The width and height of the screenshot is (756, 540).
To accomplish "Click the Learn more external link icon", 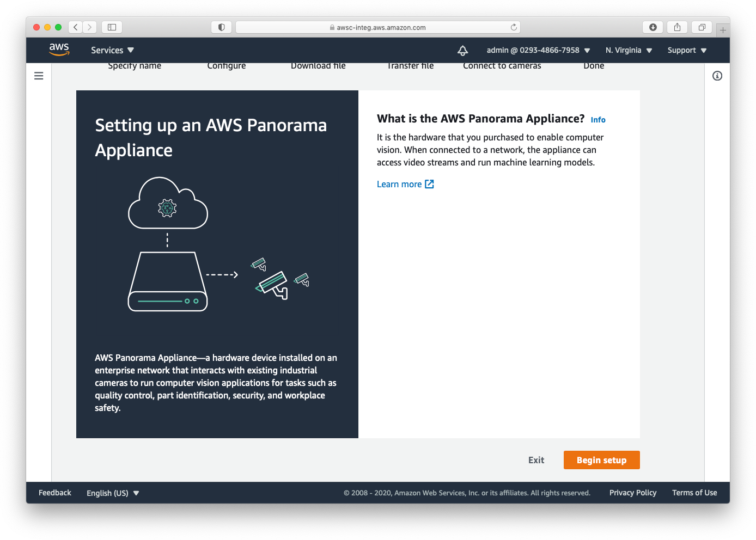I will point(429,184).
